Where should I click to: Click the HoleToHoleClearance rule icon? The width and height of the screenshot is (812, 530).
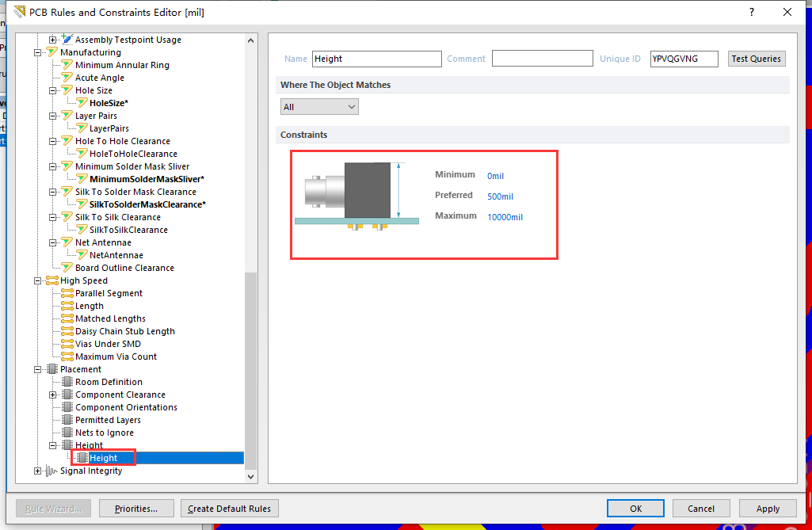tap(82, 154)
